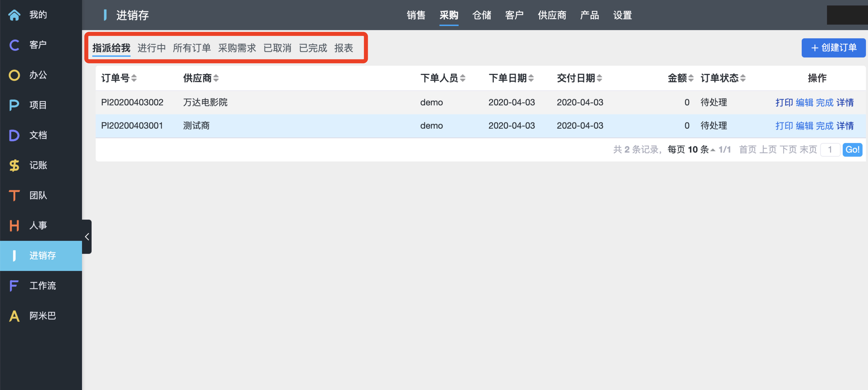Click the 创建订单 button
The height and width of the screenshot is (390, 868).
(x=833, y=48)
